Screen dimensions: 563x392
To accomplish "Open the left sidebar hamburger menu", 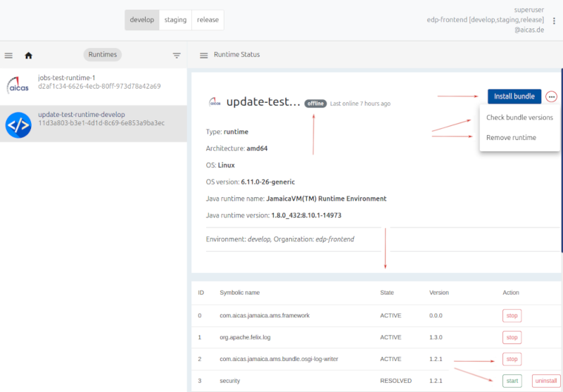I will (x=8, y=55).
